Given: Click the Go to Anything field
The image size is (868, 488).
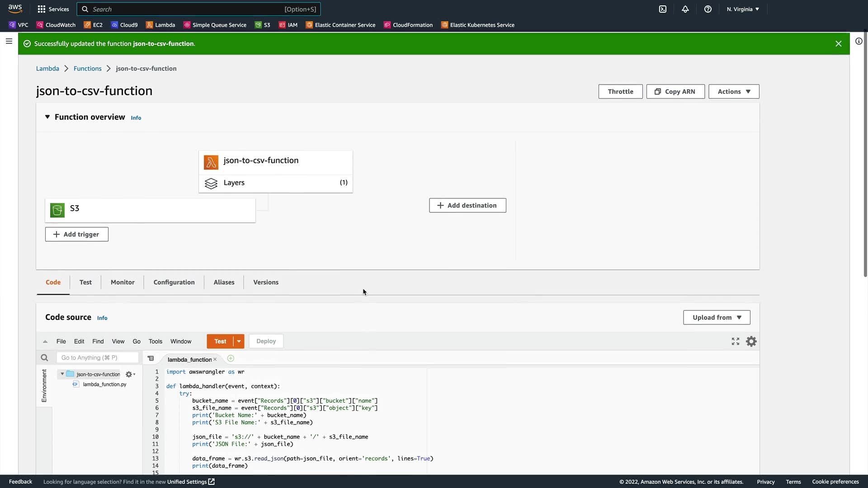Looking at the screenshot, I should coord(97,358).
